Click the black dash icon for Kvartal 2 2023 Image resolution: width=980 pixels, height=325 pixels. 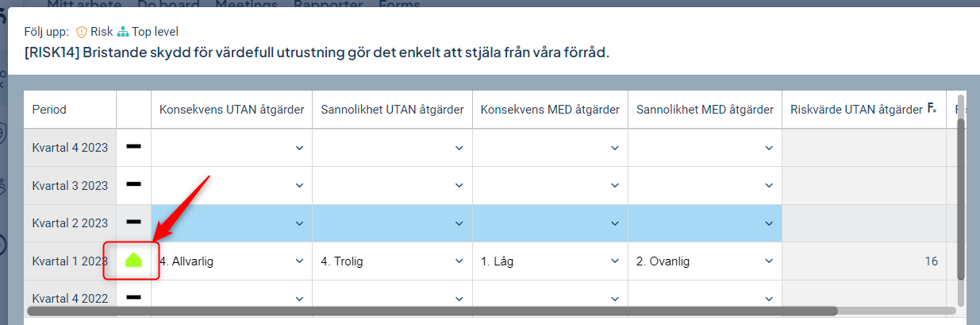pos(133,222)
